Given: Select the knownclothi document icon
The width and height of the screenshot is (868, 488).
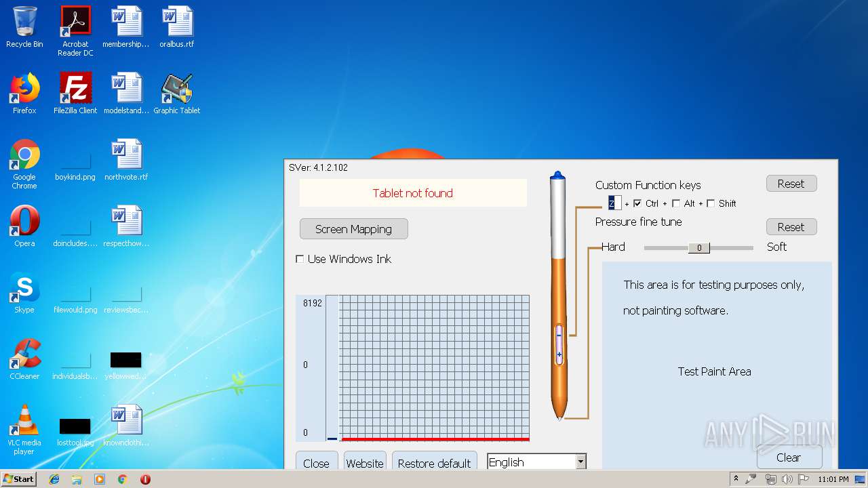Looking at the screenshot, I should pyautogui.click(x=126, y=426).
